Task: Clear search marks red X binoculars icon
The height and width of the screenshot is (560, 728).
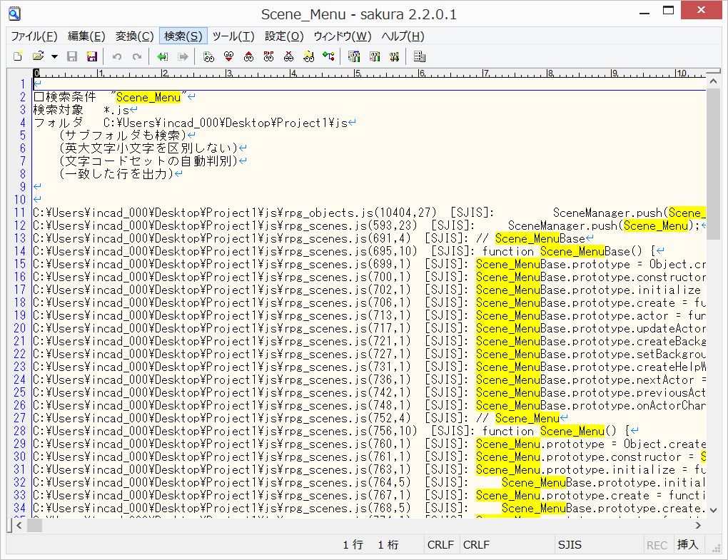Action: pyautogui.click(x=289, y=56)
